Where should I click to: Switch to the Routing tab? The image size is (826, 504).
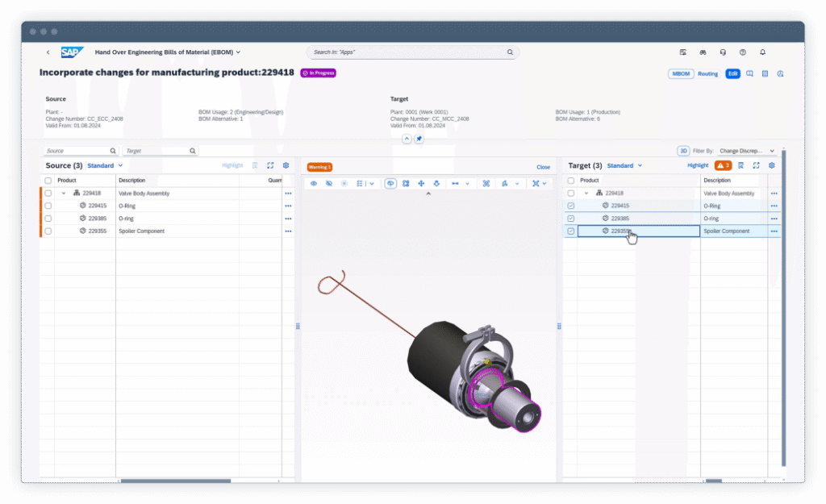coord(707,73)
